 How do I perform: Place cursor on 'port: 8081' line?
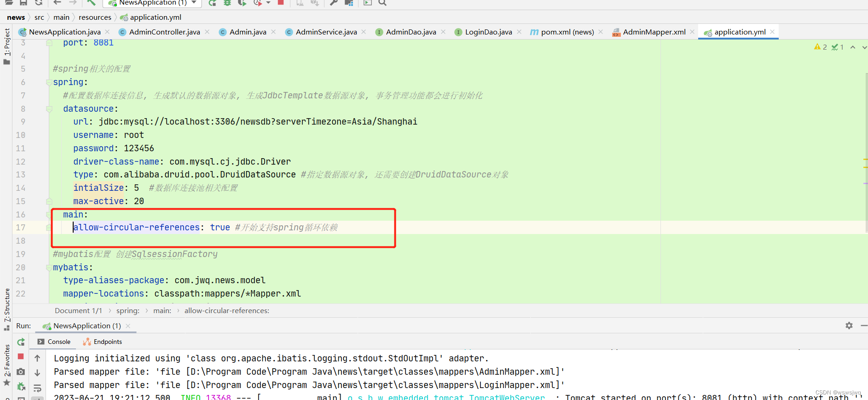click(x=88, y=43)
